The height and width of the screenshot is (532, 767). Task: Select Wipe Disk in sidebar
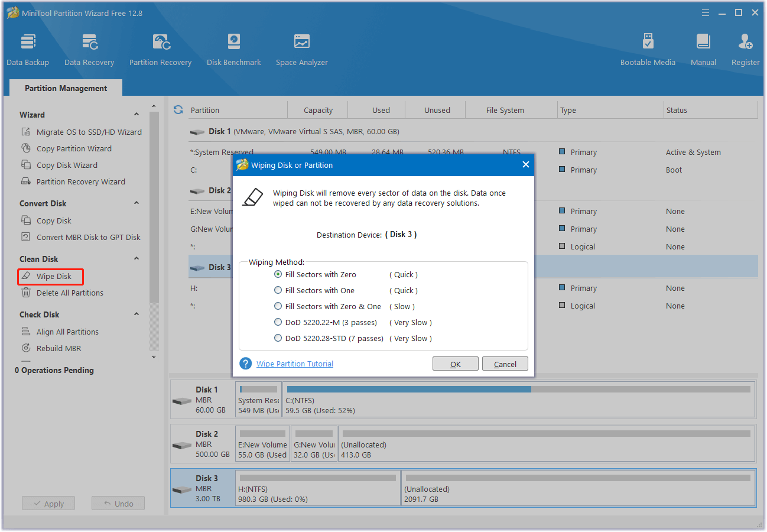[x=50, y=276]
